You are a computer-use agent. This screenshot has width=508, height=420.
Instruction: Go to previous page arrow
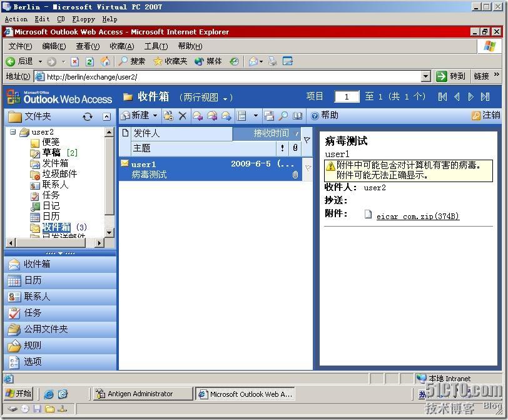(x=457, y=96)
